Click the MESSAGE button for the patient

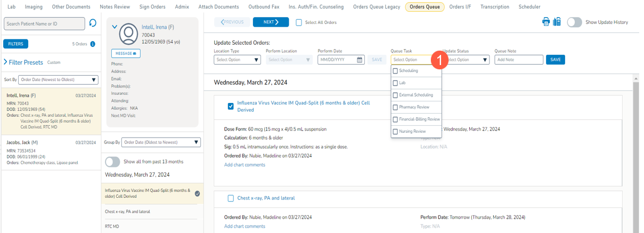(126, 54)
